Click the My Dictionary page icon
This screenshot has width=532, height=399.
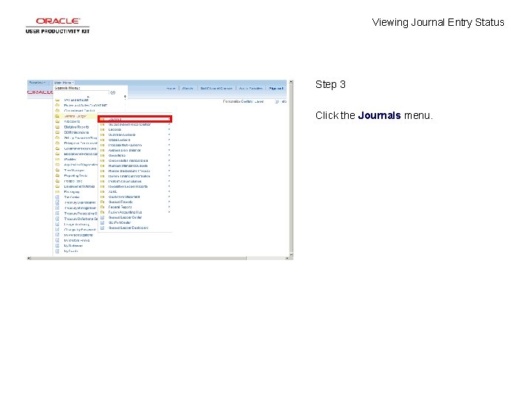pyautogui.click(x=58, y=246)
